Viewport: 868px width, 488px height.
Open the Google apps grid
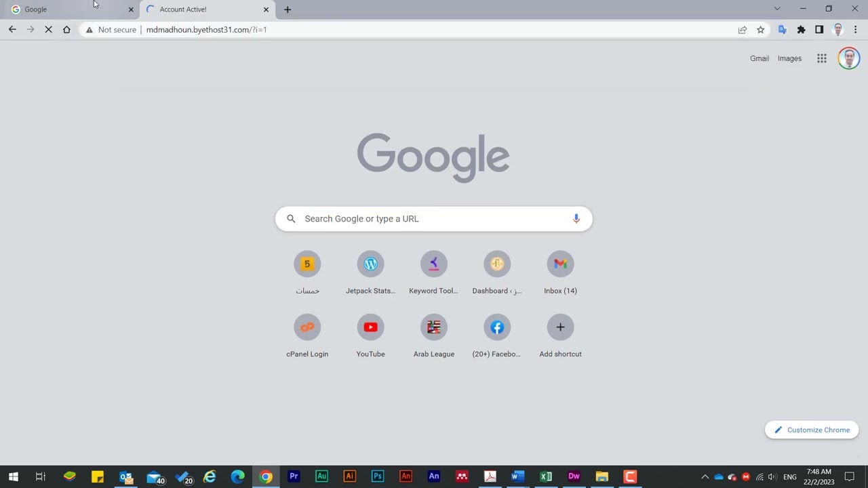pos(822,58)
